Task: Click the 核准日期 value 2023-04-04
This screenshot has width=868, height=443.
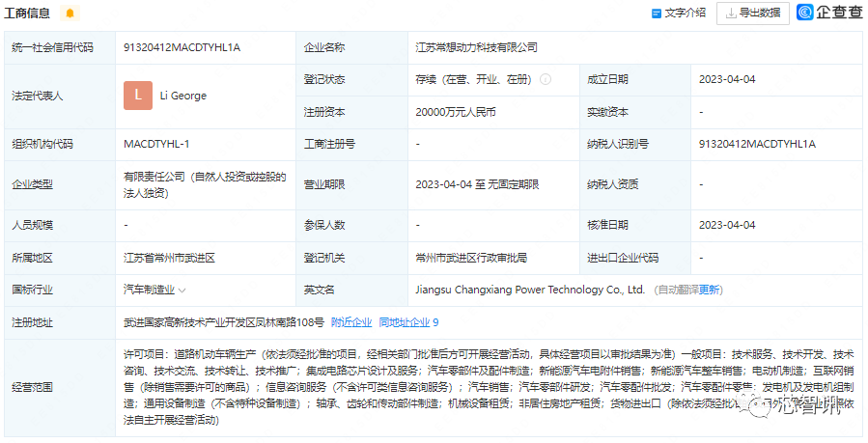Action: pos(727,225)
